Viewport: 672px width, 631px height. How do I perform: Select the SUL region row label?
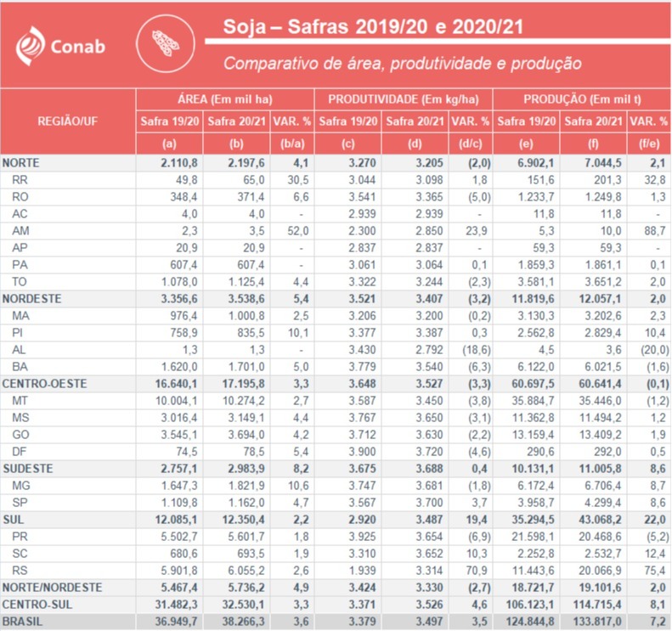13,519
